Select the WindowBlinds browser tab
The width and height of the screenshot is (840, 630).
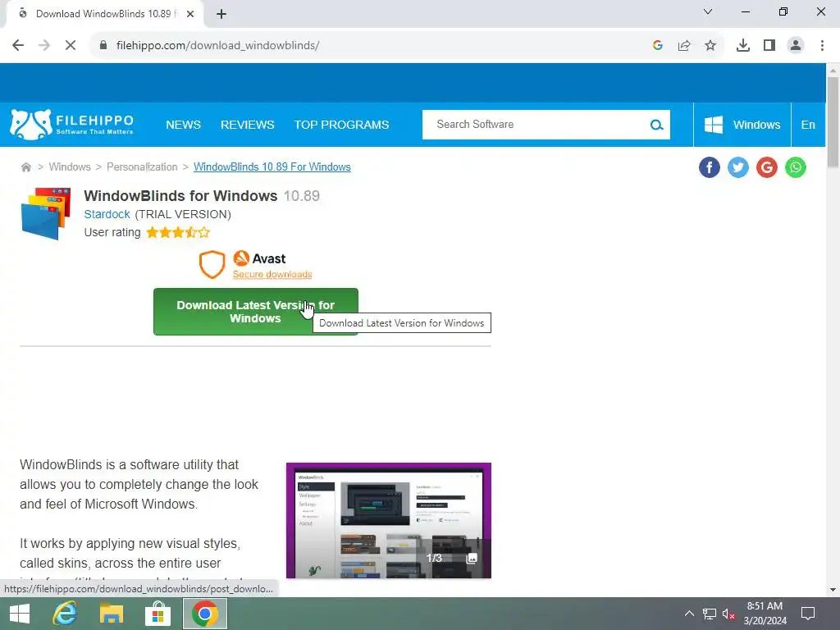pos(105,14)
